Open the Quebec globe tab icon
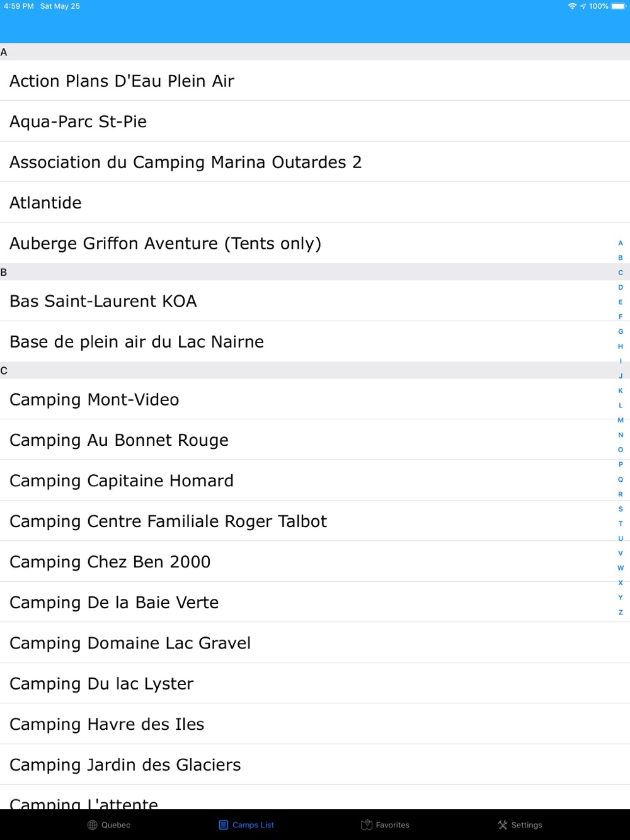 pos(93,825)
